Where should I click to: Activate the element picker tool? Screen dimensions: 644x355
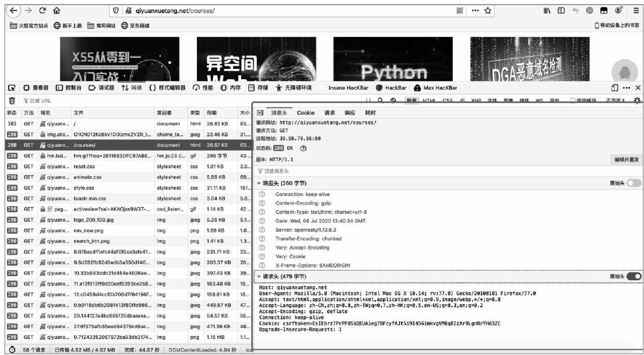click(12, 88)
